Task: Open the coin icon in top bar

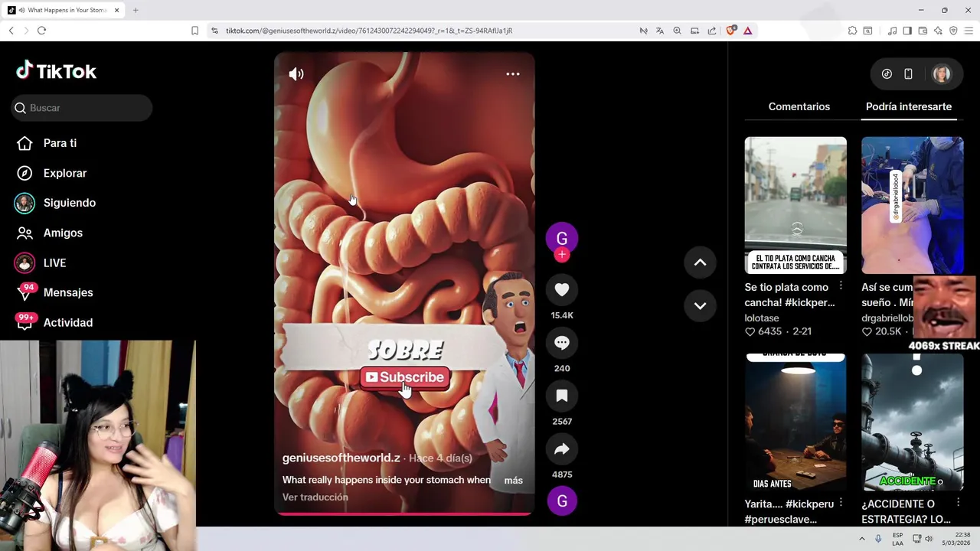Action: point(887,74)
